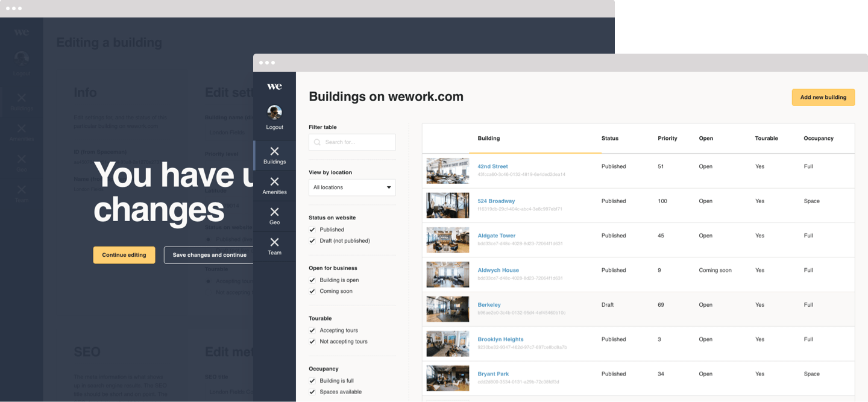This screenshot has width=868, height=402.
Task: Click the Aldwych House thumbnail image
Action: point(448,274)
